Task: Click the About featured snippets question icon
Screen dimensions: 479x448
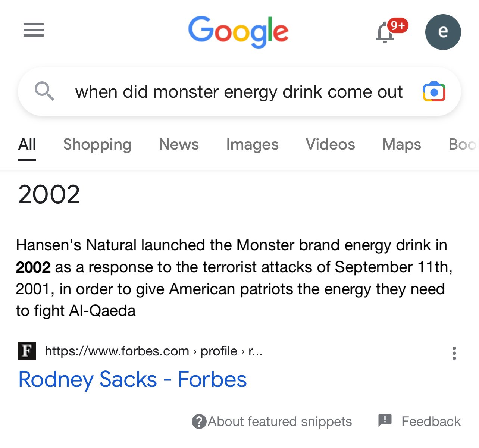Action: [199, 422]
